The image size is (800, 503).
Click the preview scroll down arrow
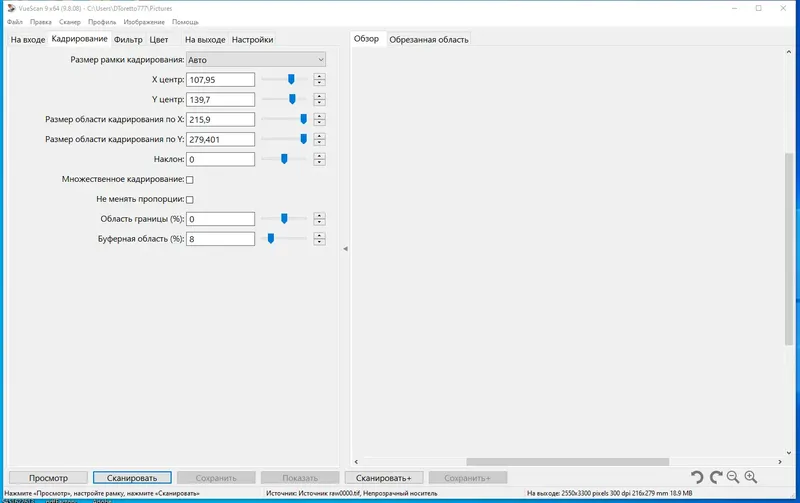[789, 453]
